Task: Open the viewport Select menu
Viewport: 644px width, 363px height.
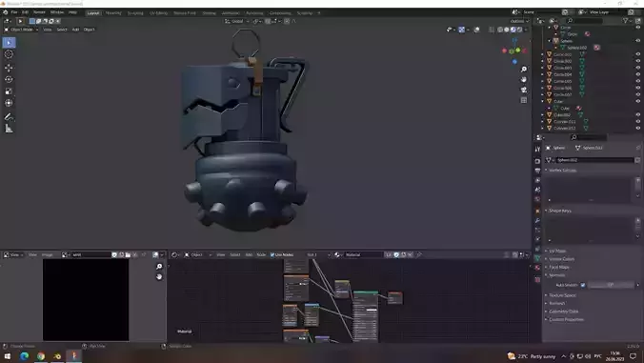Action: tap(62, 30)
